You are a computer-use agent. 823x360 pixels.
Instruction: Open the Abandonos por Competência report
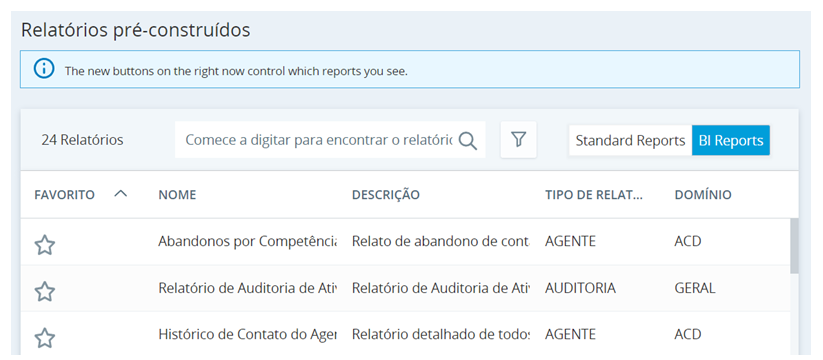click(247, 241)
